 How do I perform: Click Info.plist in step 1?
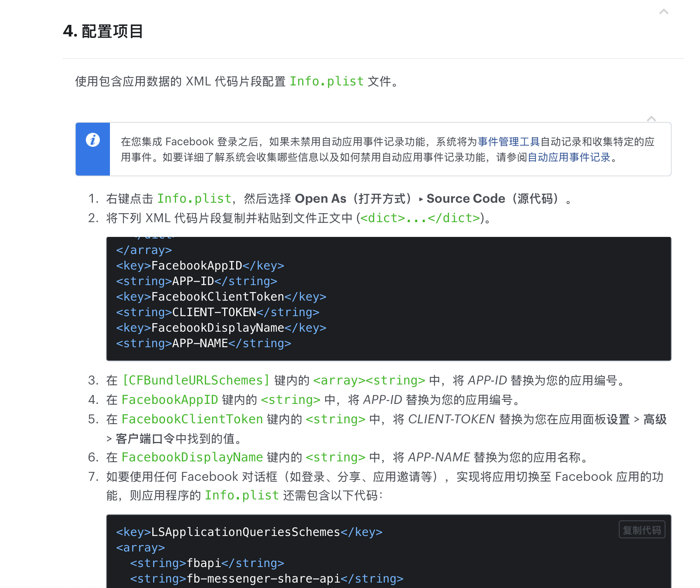pos(194,198)
